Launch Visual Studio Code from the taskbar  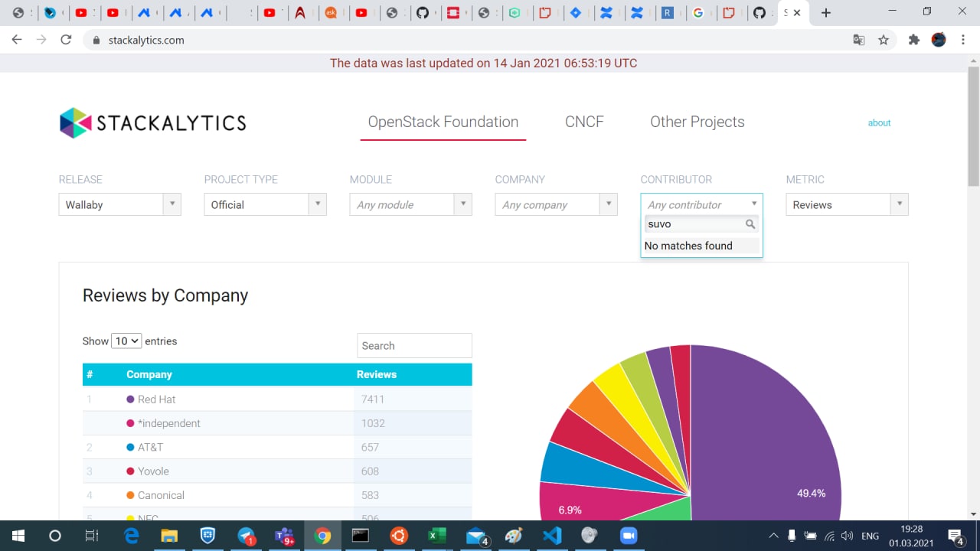552,536
